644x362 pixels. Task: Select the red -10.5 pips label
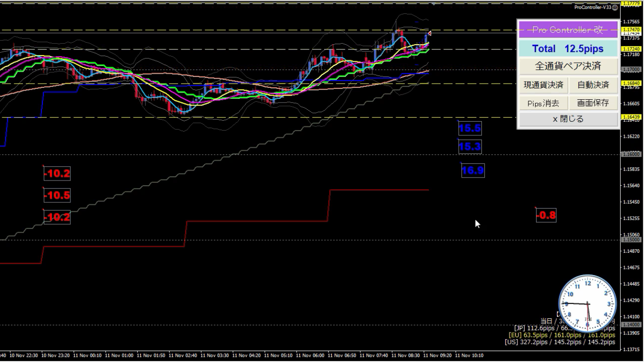click(x=57, y=195)
